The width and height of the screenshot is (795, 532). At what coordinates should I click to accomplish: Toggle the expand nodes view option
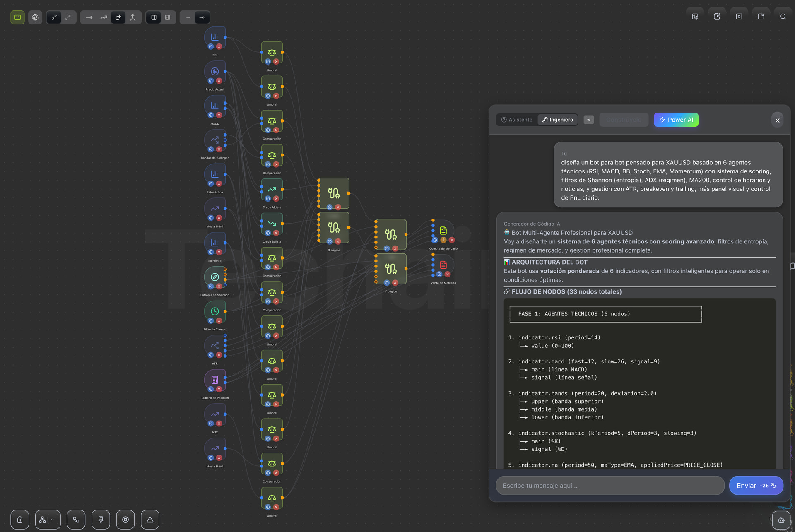pyautogui.click(x=68, y=17)
